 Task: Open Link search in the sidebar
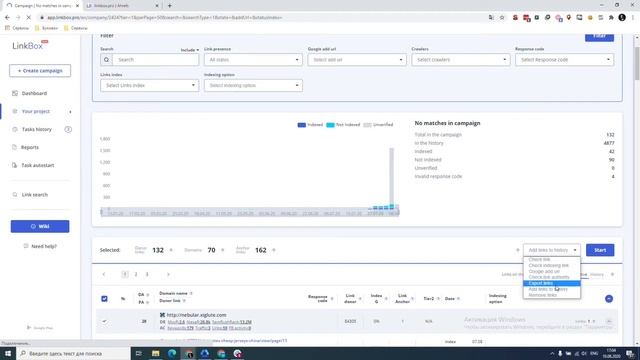[x=34, y=195]
